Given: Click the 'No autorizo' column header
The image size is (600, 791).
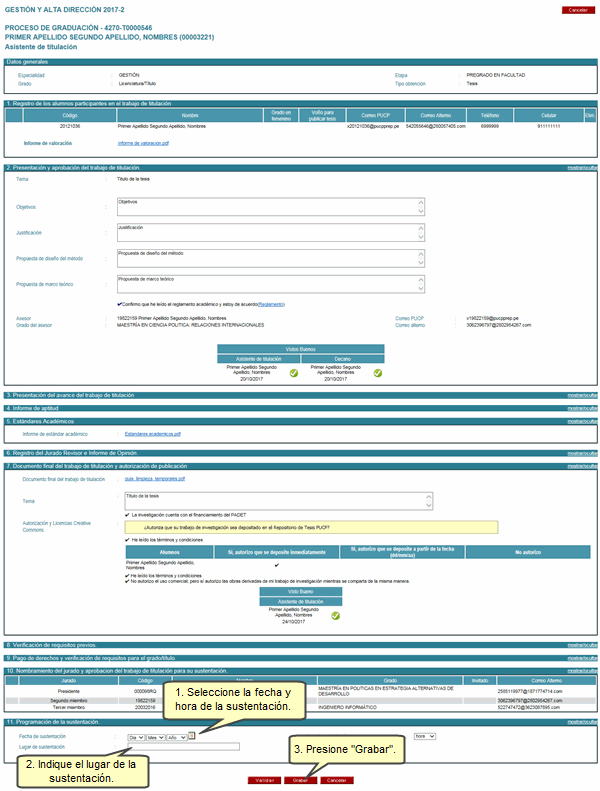Looking at the screenshot, I should coord(528,552).
